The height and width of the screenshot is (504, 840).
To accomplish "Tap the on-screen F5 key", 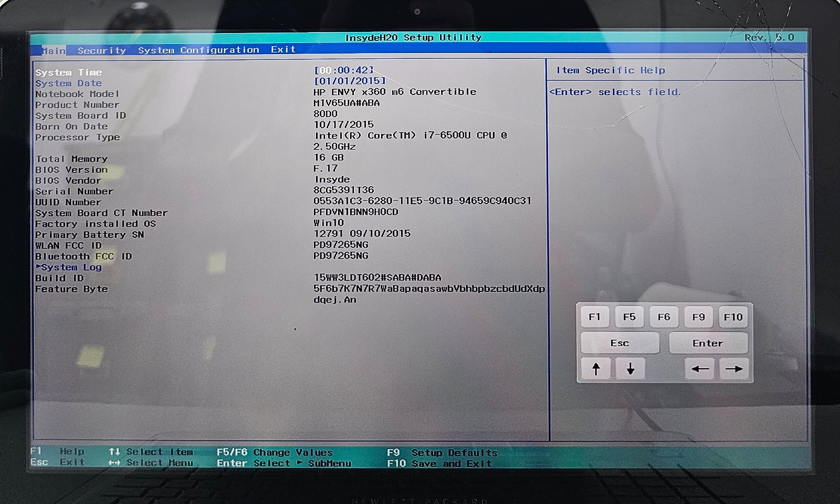I will click(x=629, y=317).
